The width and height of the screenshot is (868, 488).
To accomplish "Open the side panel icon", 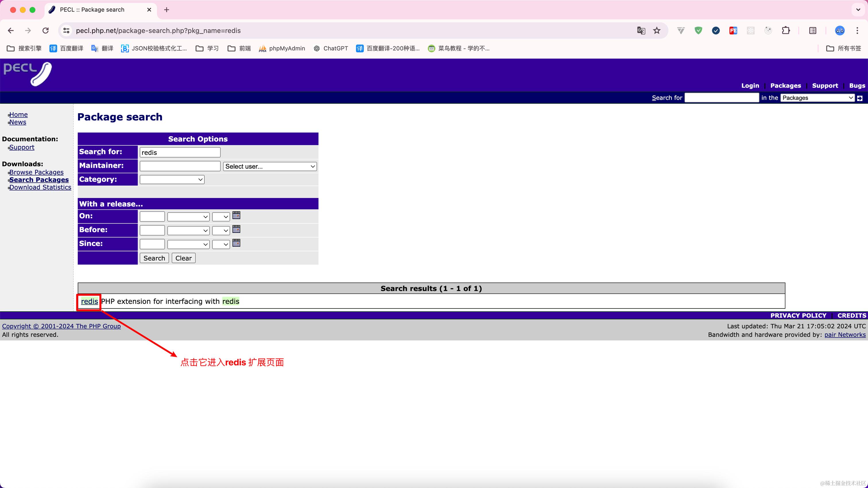I will pos(812,31).
